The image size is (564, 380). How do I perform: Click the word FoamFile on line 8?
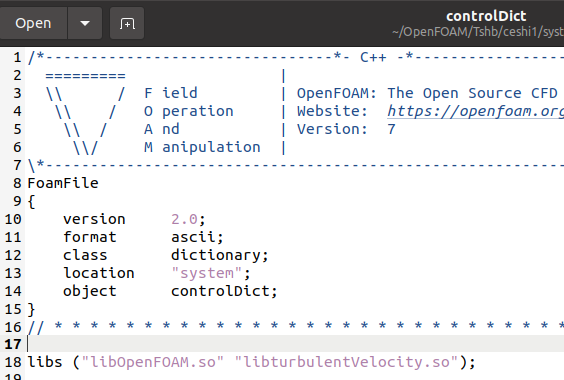(63, 183)
